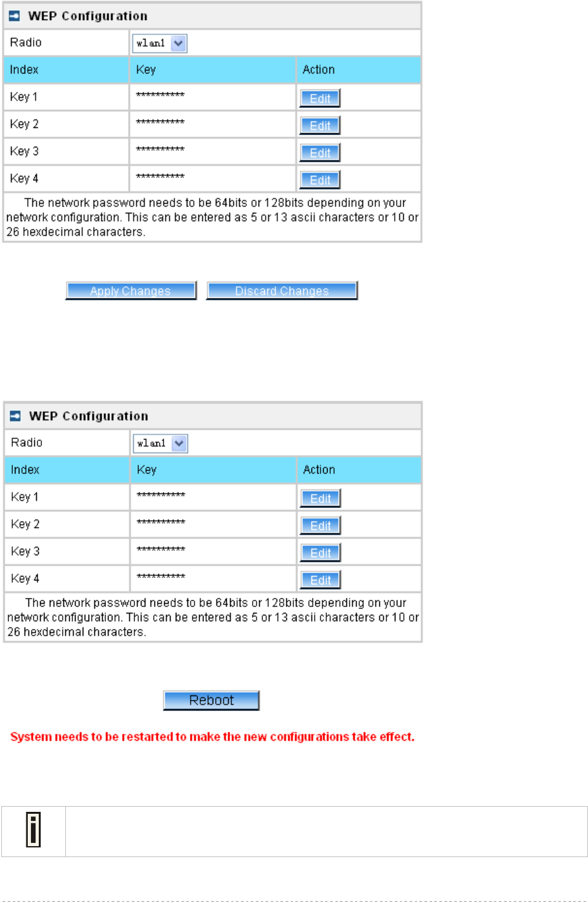Discard Changes to the WEP configuration

click(x=282, y=291)
